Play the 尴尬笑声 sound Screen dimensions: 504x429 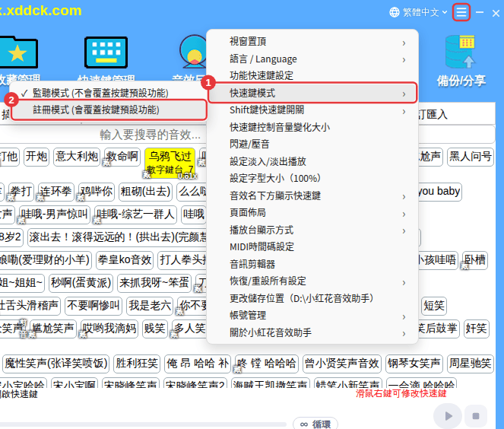pyautogui.click(x=53, y=329)
